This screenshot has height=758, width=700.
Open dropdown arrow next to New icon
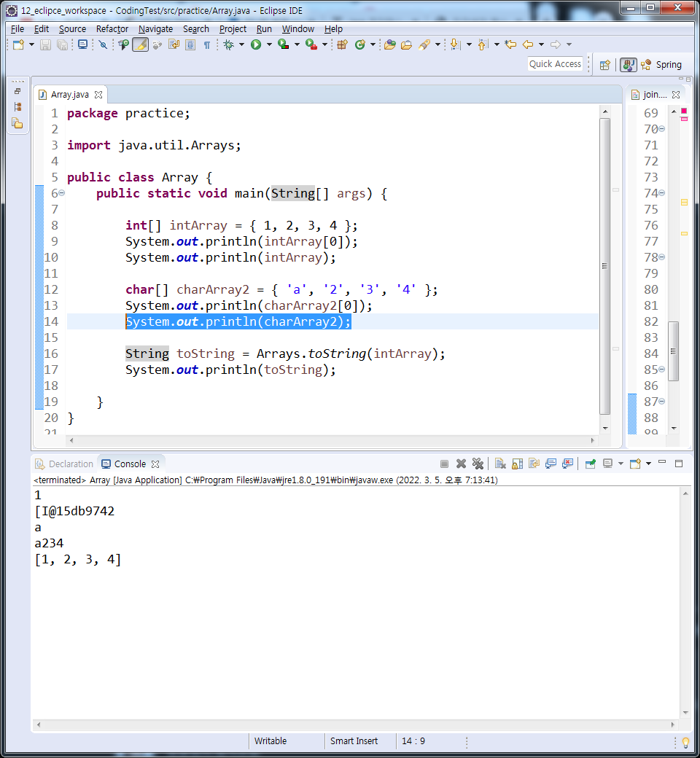[x=31, y=45]
